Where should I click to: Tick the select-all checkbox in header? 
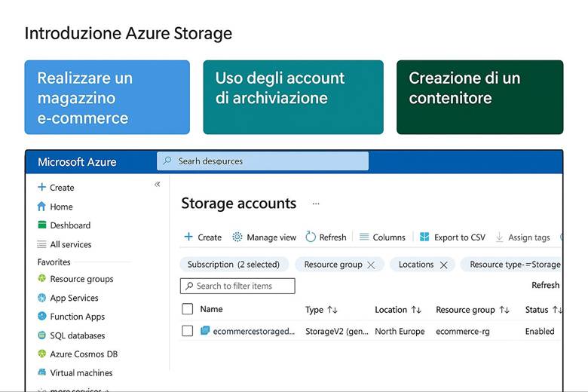pyautogui.click(x=188, y=309)
